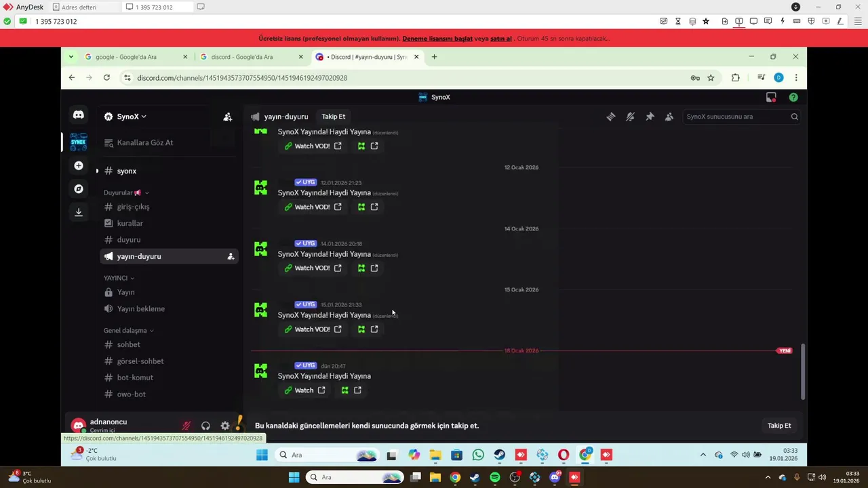Open Discord inbox icon at top right
The width and height of the screenshot is (868, 488).
click(771, 97)
